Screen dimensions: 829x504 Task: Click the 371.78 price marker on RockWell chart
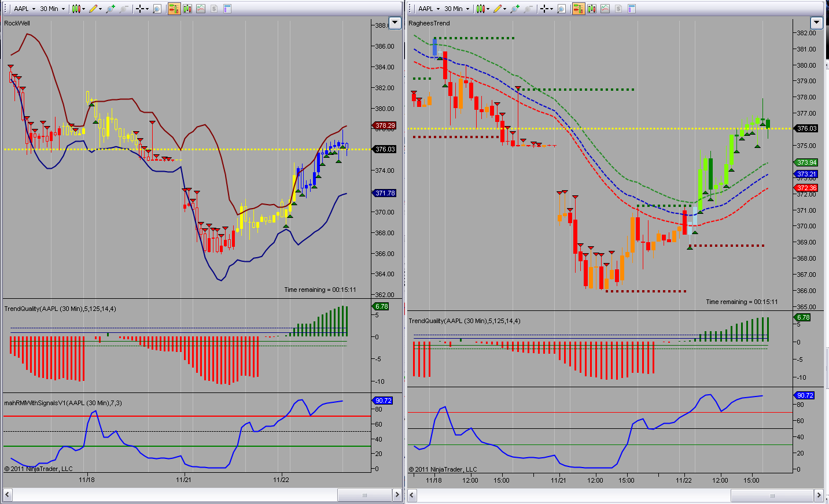tap(385, 193)
